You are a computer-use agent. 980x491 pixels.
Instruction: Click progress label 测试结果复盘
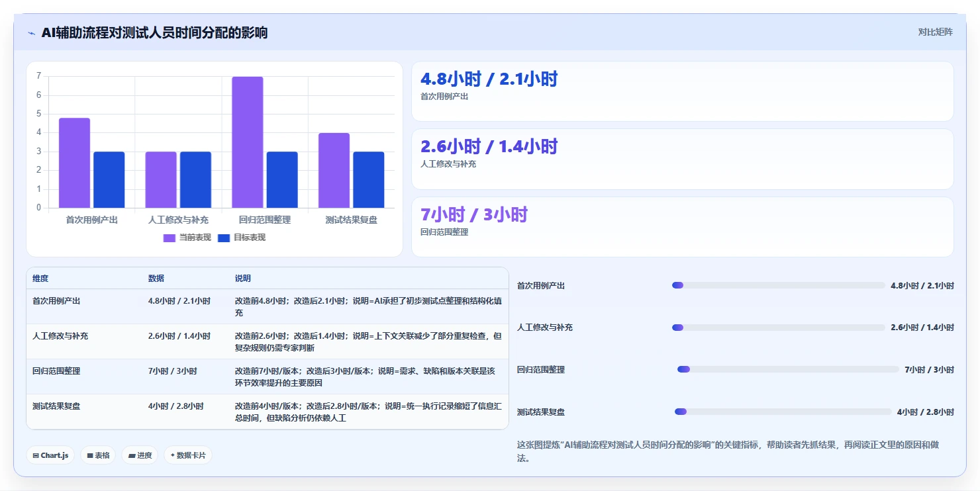coord(541,412)
